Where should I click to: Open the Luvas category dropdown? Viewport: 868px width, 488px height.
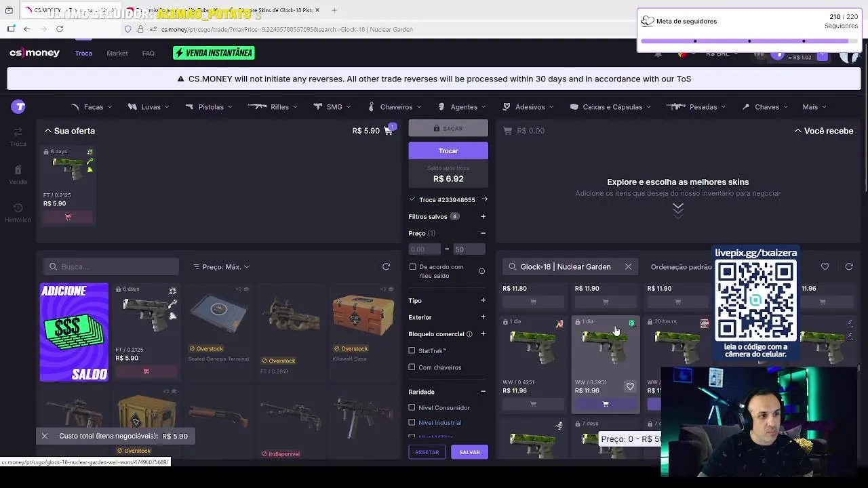tap(149, 107)
